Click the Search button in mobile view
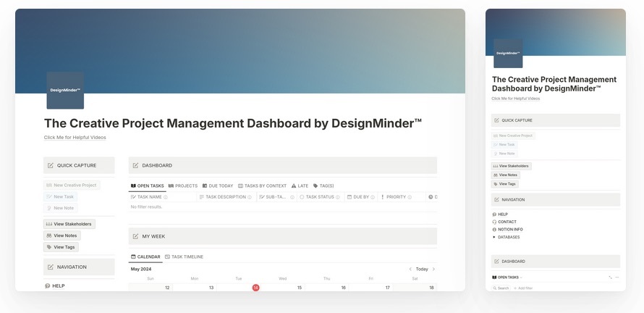Screen dimensions: 644x313 pyautogui.click(x=501, y=288)
